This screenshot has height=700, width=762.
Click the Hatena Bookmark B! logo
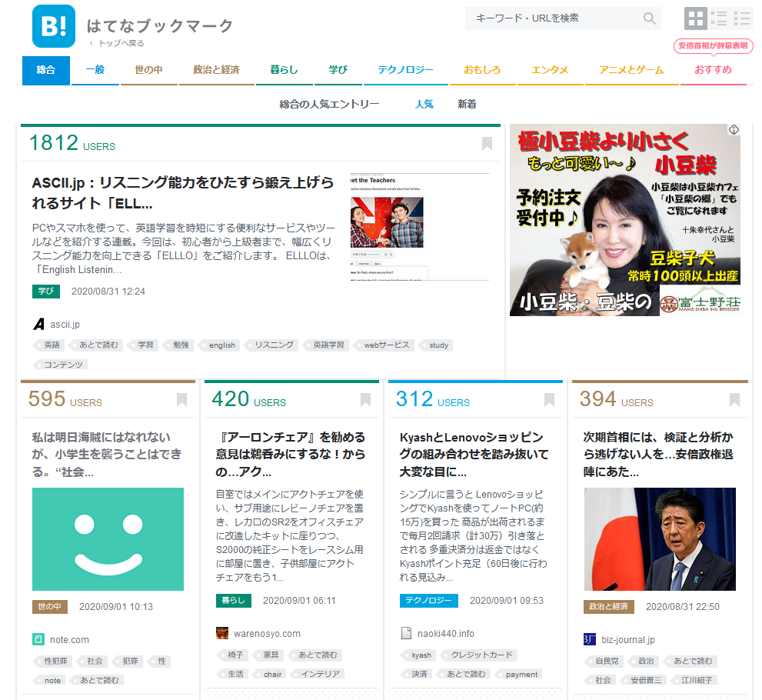(54, 26)
